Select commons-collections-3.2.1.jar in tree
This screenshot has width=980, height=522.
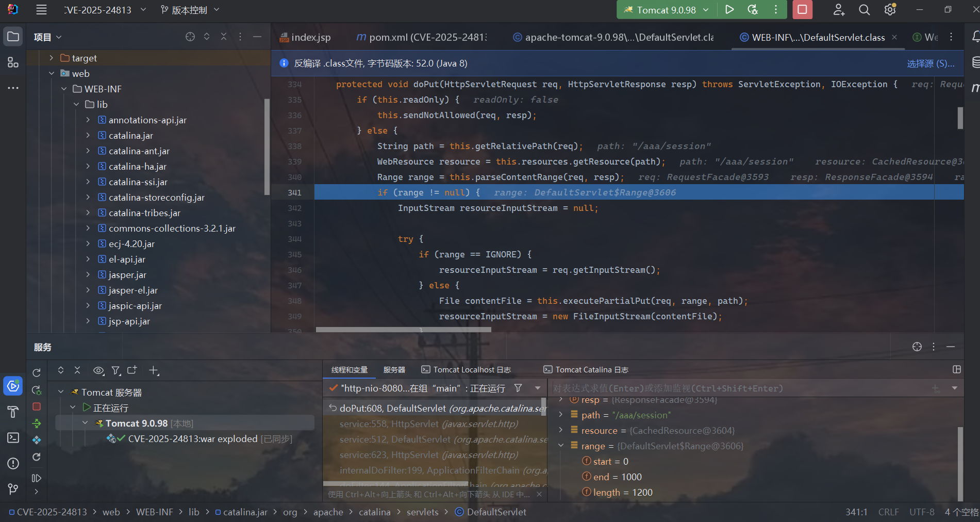pos(172,228)
